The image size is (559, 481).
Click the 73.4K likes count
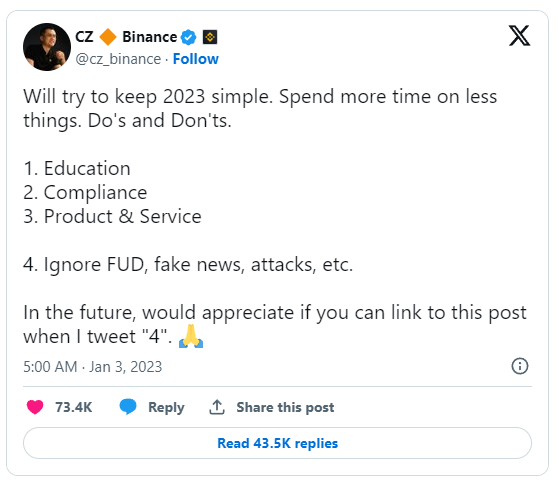[73, 407]
